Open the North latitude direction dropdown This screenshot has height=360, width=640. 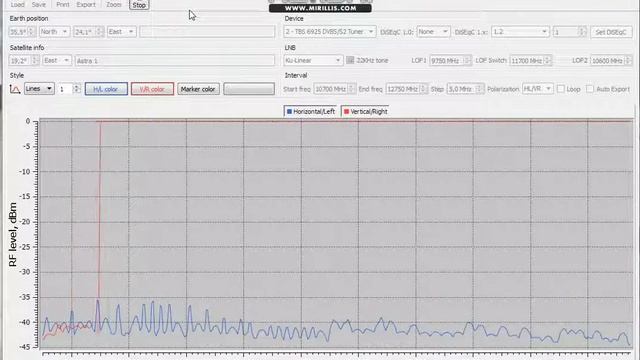(55, 31)
